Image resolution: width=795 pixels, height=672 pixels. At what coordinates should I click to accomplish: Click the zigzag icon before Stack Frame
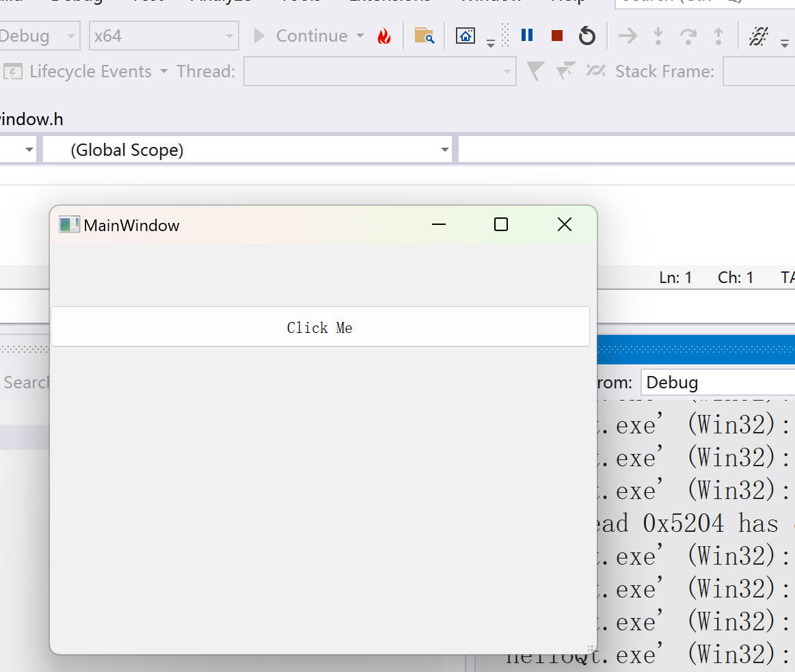pyautogui.click(x=596, y=70)
